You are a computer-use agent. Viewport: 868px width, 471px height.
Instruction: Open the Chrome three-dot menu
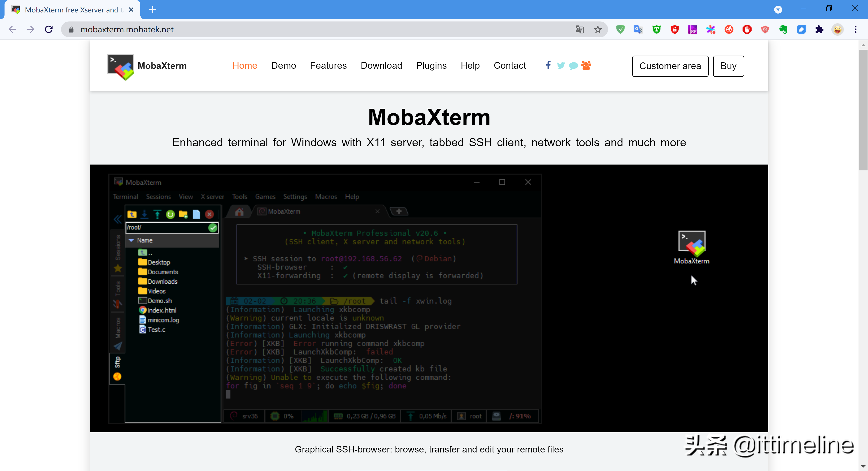[x=856, y=29]
